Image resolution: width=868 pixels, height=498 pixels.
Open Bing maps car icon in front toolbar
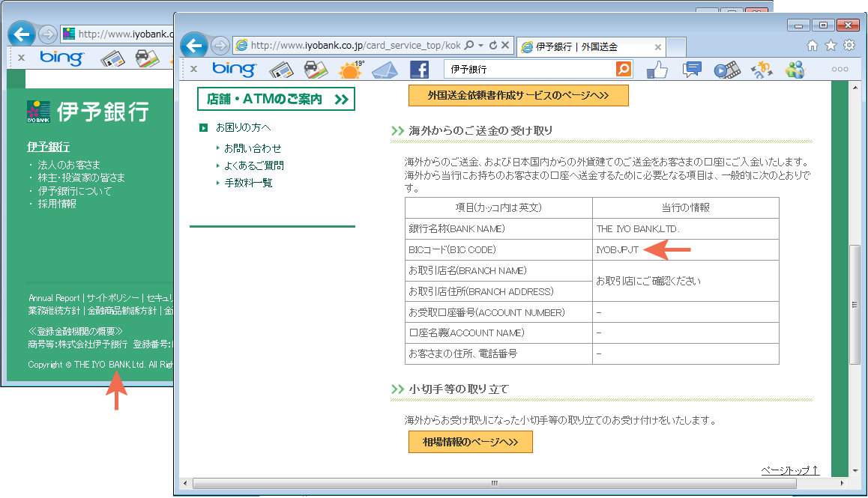click(316, 70)
